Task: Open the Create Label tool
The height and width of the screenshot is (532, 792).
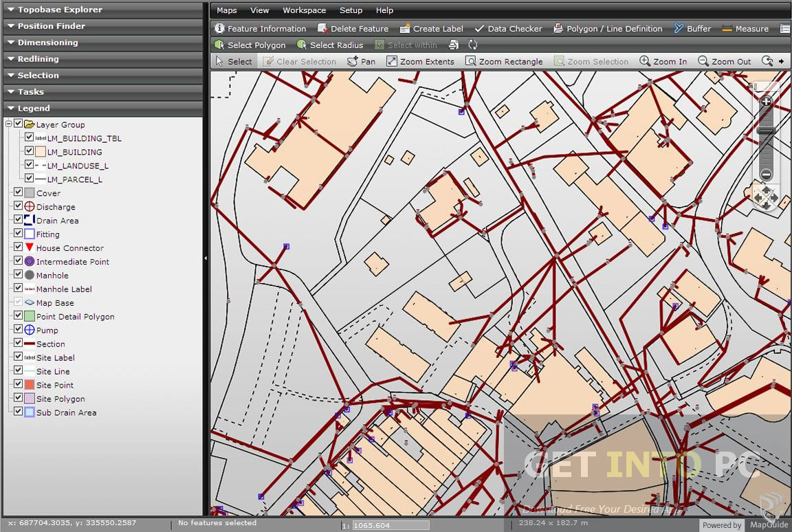Action: point(432,28)
